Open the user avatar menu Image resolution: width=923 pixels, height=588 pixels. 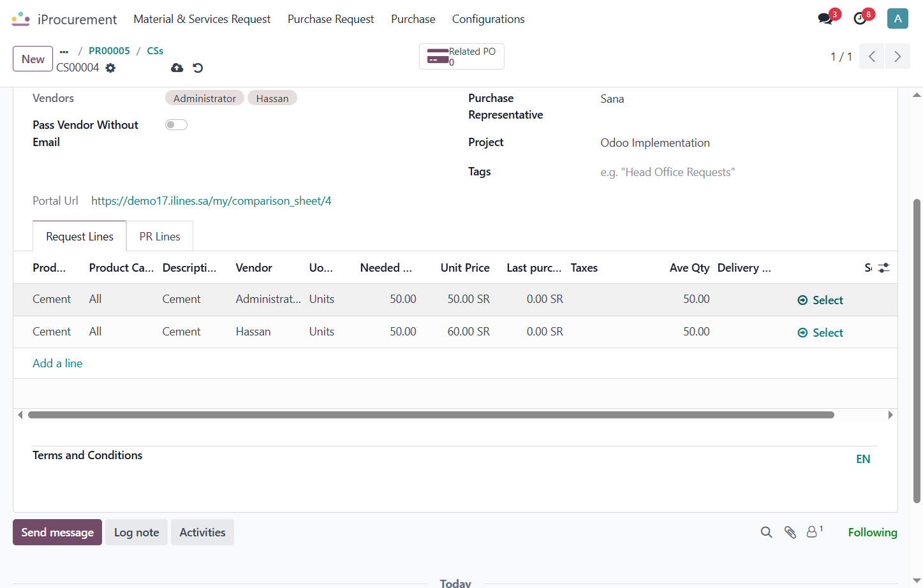click(x=897, y=18)
